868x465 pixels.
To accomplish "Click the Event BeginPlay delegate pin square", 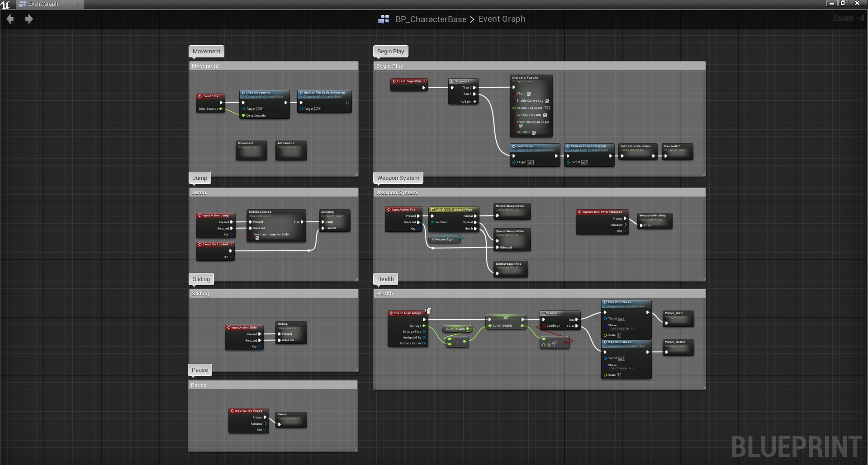I will [x=425, y=81].
